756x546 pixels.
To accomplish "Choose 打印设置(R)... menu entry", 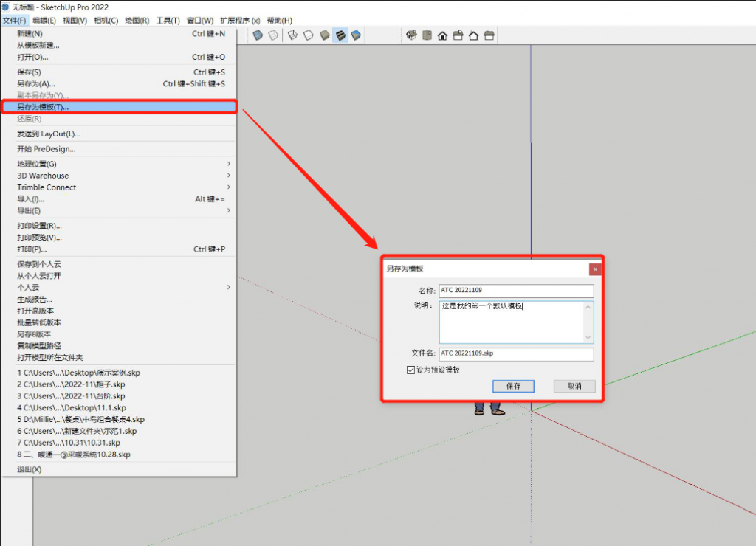I will tap(120, 226).
